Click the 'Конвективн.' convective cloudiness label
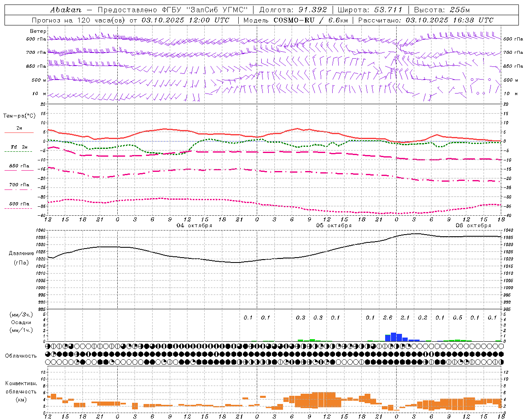 click(x=21, y=383)
